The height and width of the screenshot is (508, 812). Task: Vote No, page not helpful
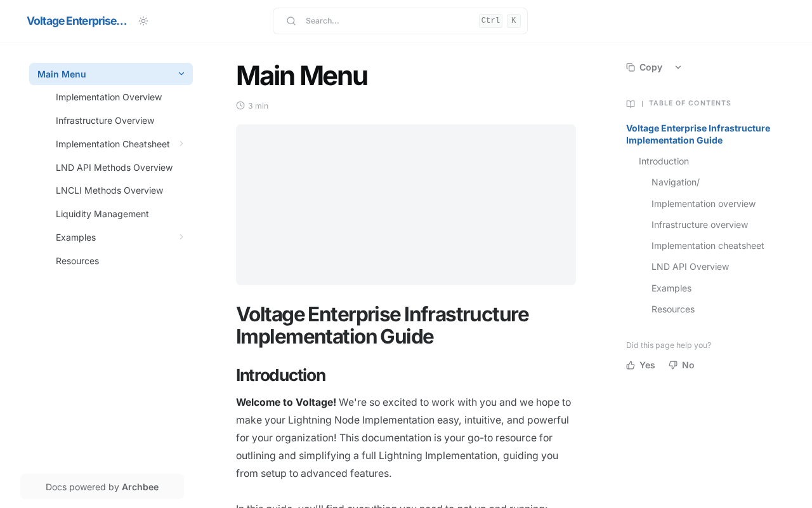tap(682, 365)
